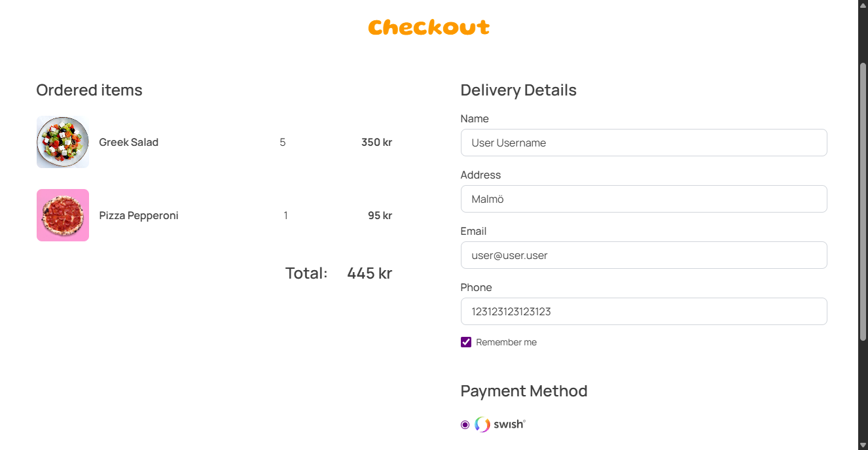Click the Greek Salad quantity 5
This screenshot has height=450, width=868.
[x=283, y=142]
